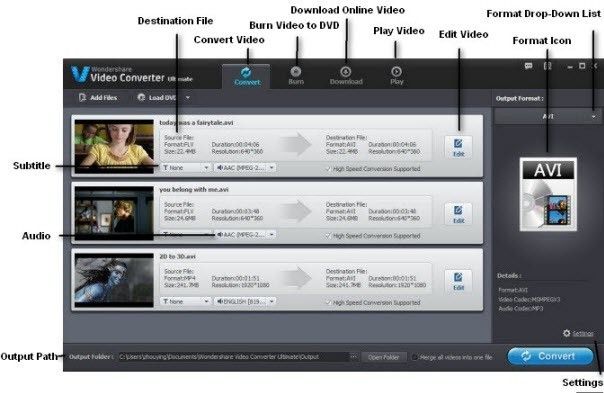The image size is (604, 393).
Task: Toggle High Speed Conversion for you belong with me
Action: (328, 235)
